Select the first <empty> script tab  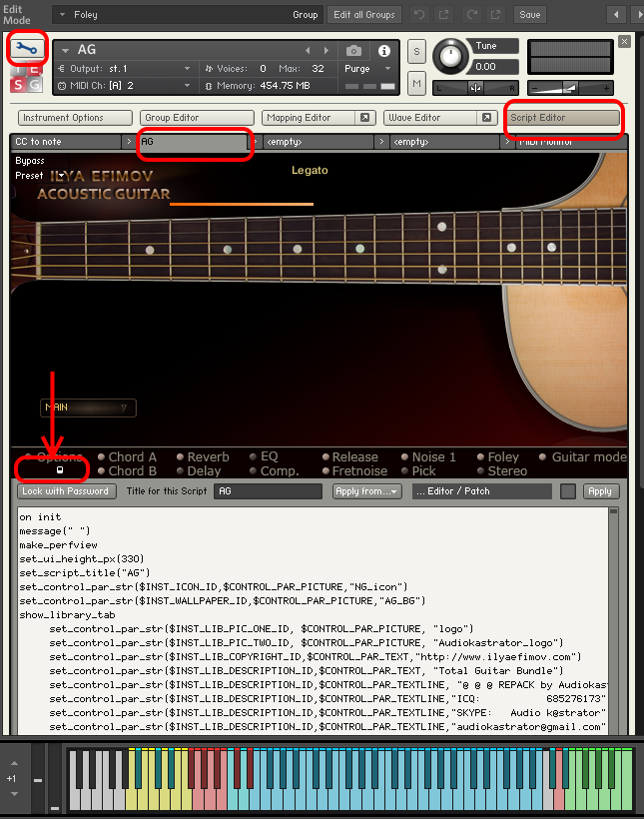click(319, 142)
